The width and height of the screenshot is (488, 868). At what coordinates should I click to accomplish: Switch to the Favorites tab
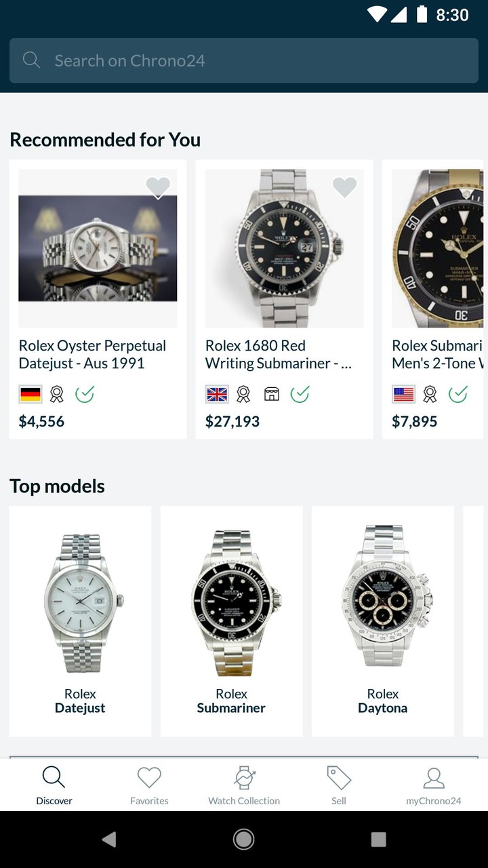(149, 785)
